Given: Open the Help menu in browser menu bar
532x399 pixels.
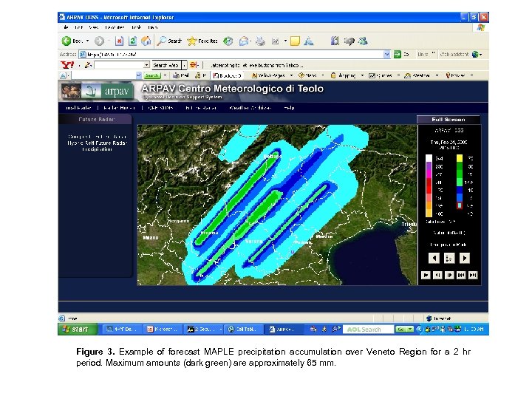Looking at the screenshot, I should 153,27.
